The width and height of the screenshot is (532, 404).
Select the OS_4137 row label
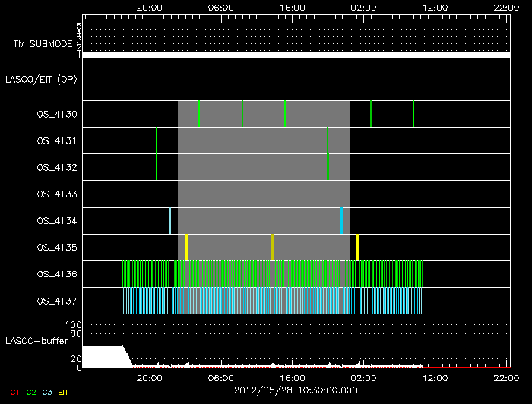pyautogui.click(x=56, y=301)
